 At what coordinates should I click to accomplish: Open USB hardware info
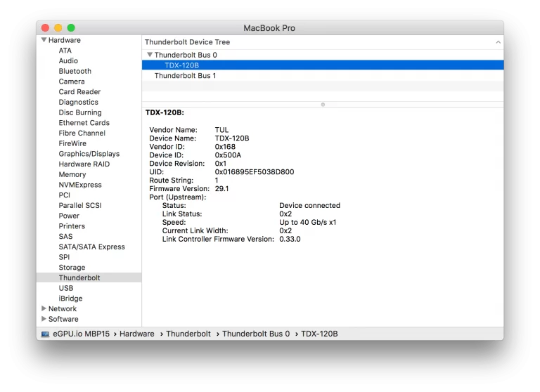coord(66,288)
